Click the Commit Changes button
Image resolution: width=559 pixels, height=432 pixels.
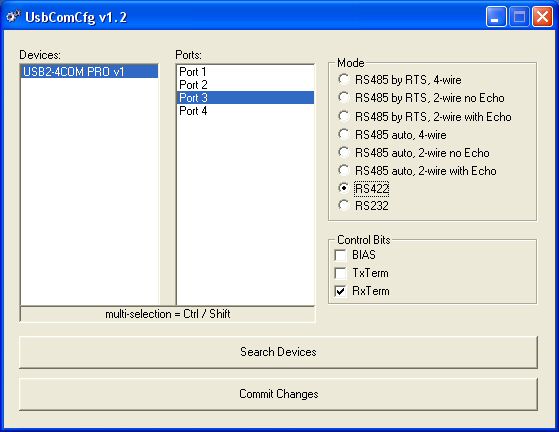pyautogui.click(x=278, y=394)
